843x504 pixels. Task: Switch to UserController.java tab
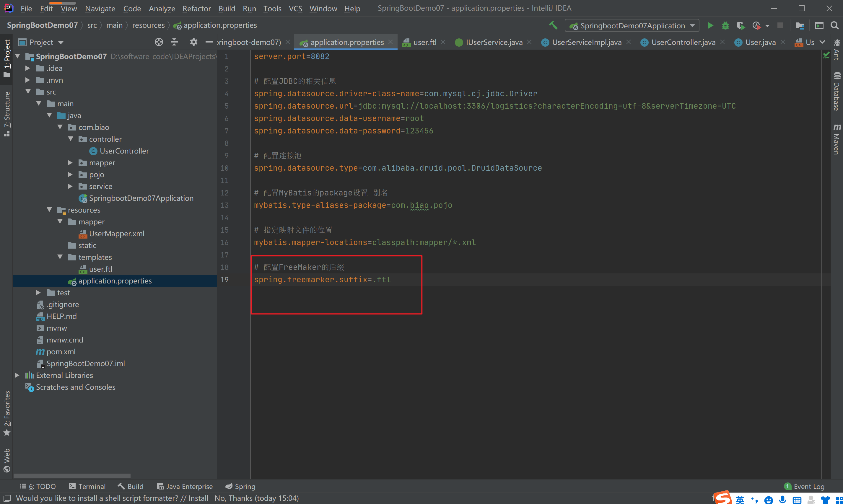pos(683,42)
